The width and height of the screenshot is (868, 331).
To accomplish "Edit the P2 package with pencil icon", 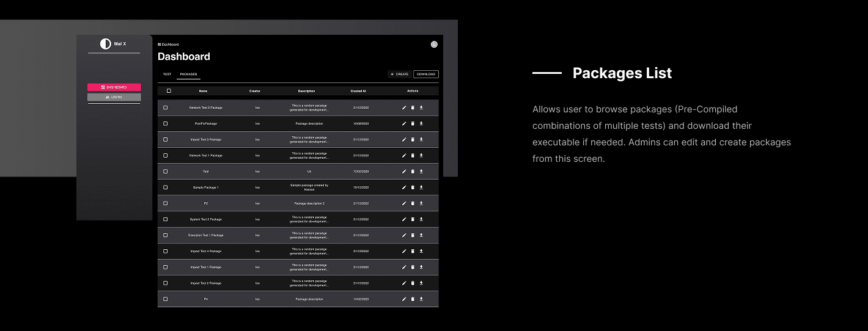I will pos(404,203).
